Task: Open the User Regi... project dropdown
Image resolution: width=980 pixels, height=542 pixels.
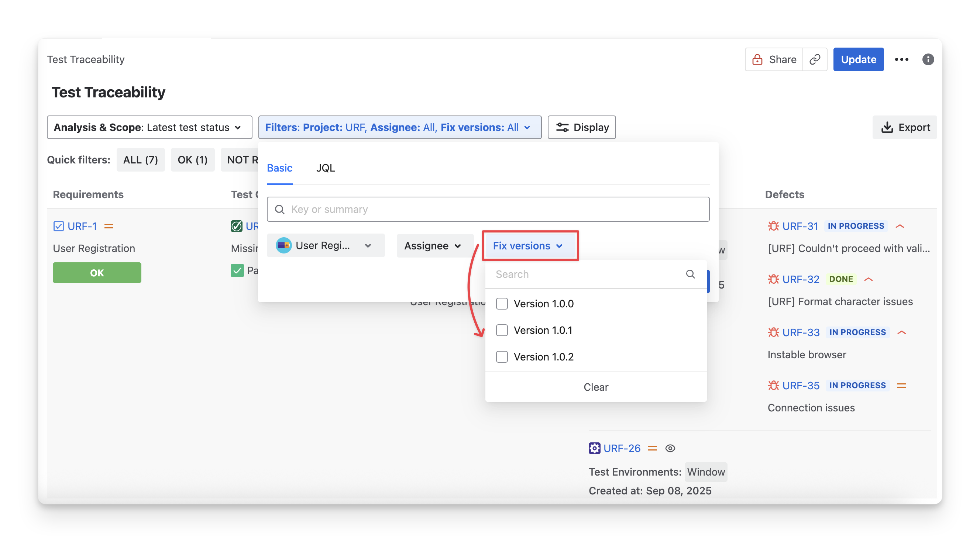Action: point(325,246)
